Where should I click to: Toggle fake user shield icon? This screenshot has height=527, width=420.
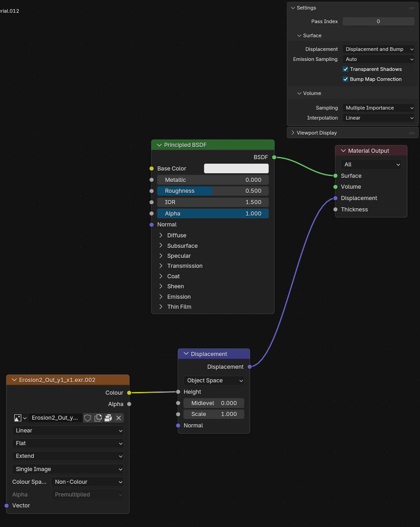[88, 418]
